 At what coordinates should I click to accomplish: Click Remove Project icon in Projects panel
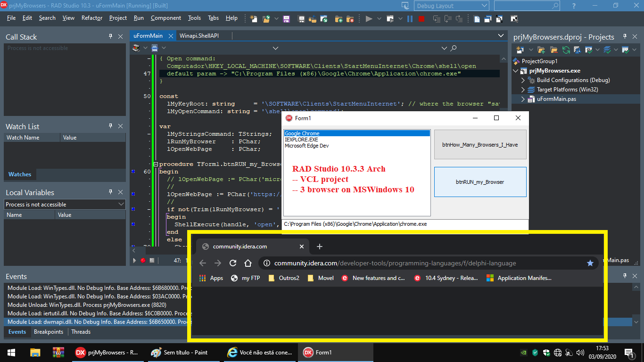[553, 49]
